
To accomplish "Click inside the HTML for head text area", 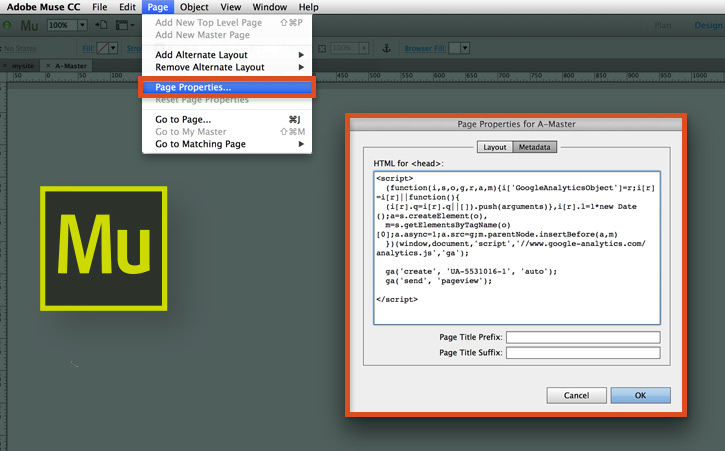I will pos(517,248).
